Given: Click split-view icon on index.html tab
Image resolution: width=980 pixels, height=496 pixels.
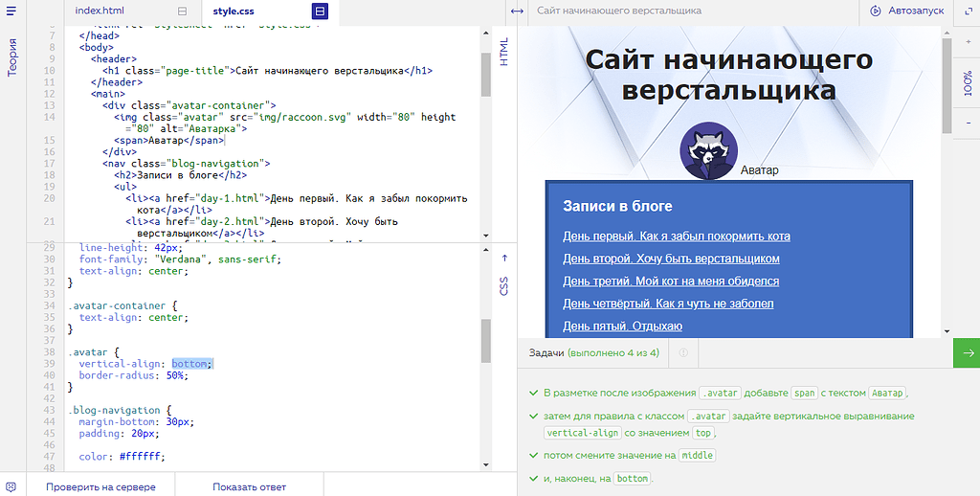Looking at the screenshot, I should click(x=182, y=11).
